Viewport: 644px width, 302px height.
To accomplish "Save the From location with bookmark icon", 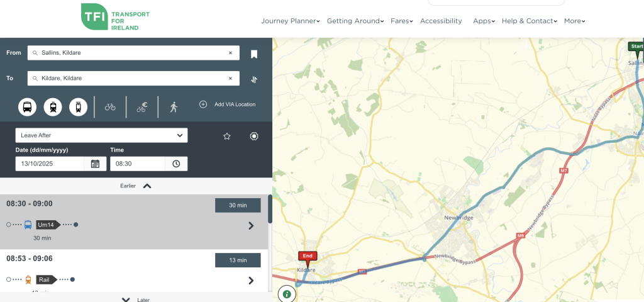I will pos(254,54).
